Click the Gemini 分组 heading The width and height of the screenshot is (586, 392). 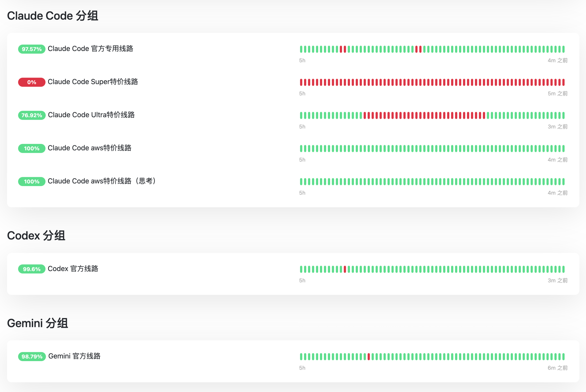(x=38, y=323)
